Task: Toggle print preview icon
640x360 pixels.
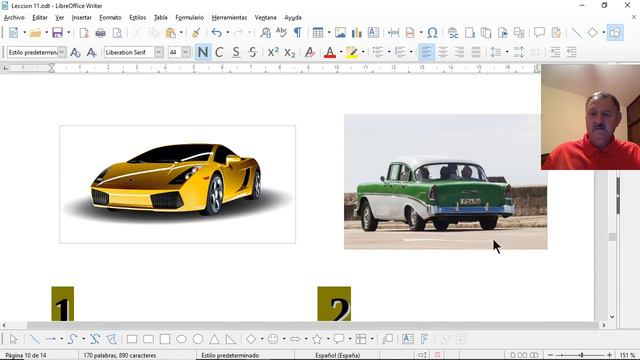Action: [117, 33]
